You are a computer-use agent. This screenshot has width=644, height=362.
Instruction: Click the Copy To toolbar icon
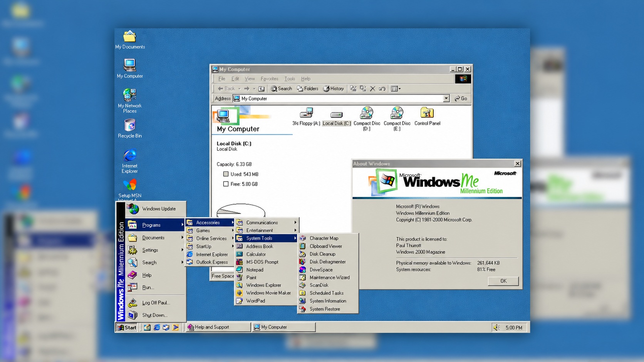click(363, 89)
